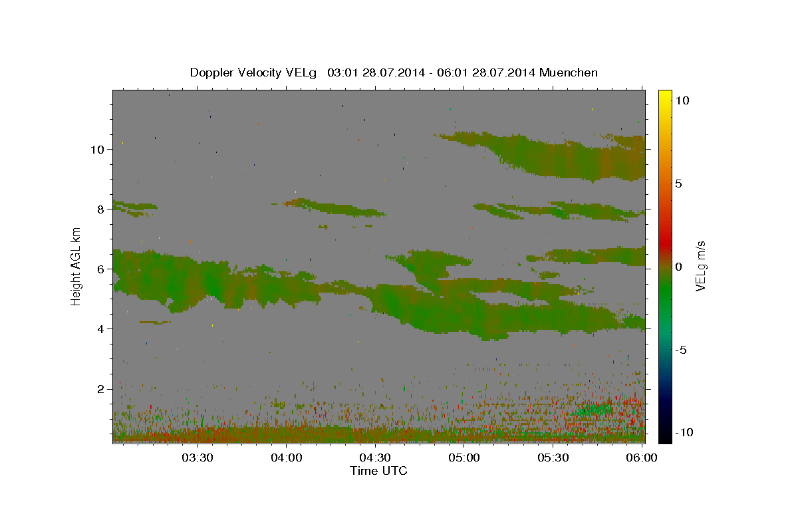Click the colorbar value -10
Viewport: 798px width, 532px height.
[x=683, y=432]
